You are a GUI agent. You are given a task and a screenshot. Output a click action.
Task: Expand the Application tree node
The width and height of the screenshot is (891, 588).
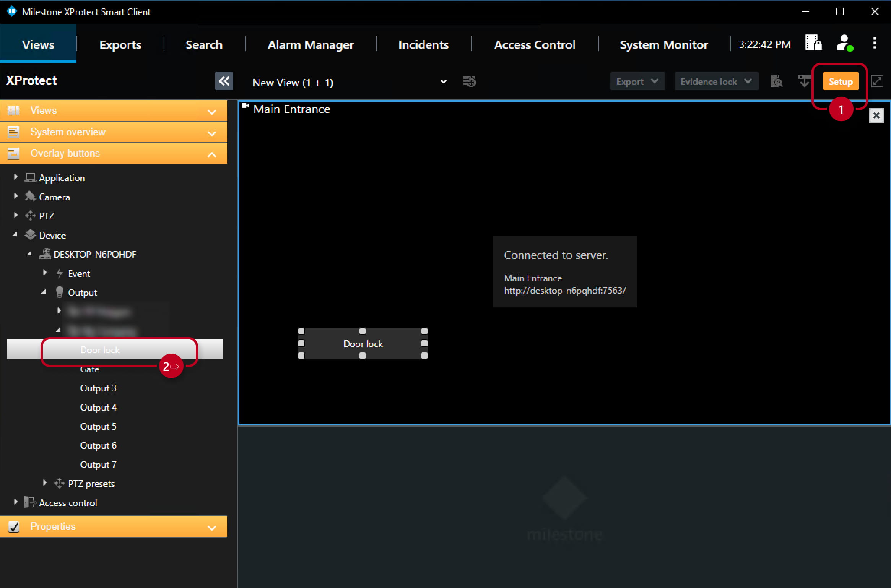pos(16,177)
